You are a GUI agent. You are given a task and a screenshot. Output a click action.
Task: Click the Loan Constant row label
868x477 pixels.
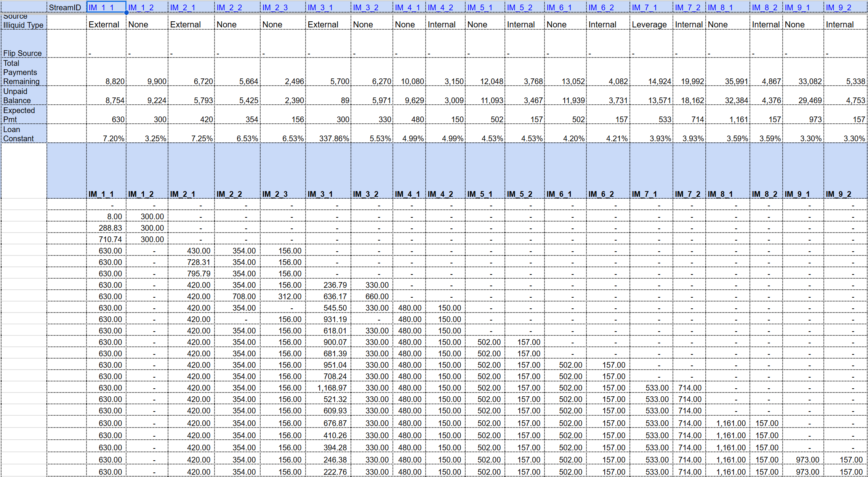click(18, 134)
